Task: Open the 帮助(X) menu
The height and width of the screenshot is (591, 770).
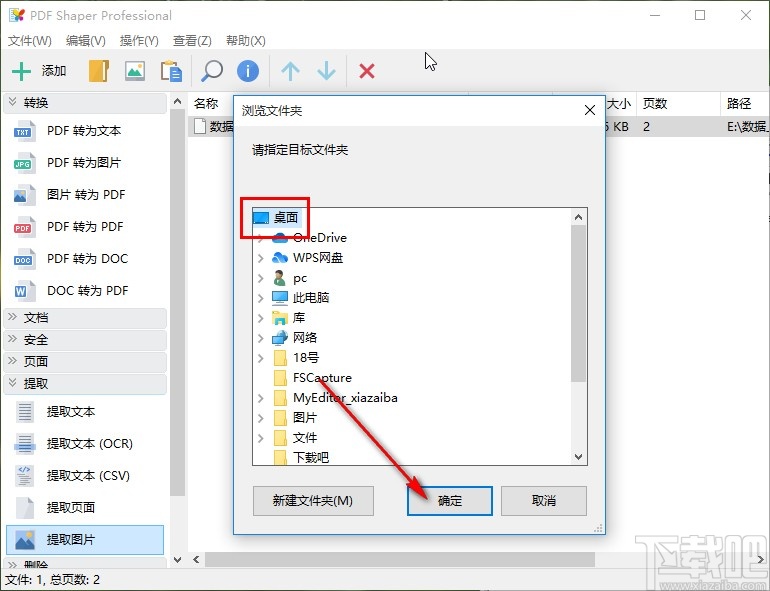Action: click(246, 41)
